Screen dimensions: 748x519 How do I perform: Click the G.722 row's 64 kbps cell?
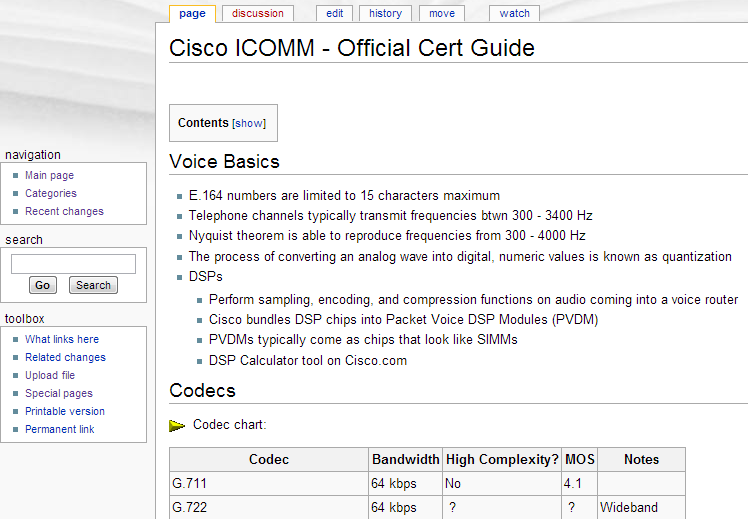pyautogui.click(x=405, y=508)
